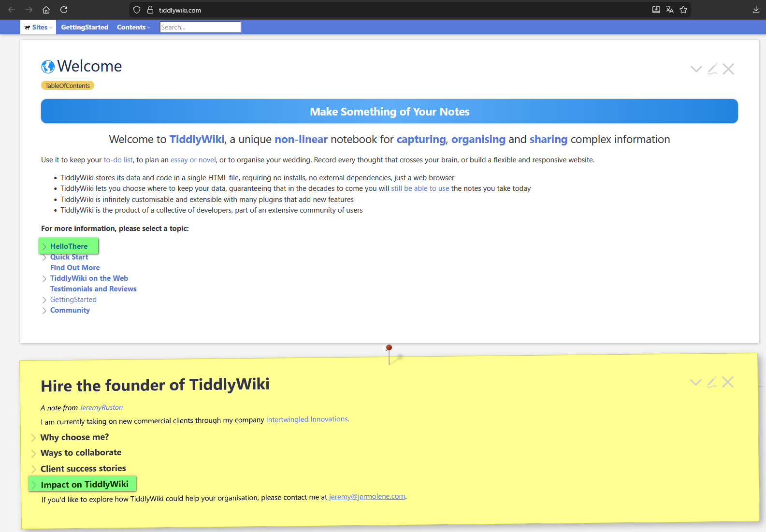The height and width of the screenshot is (532, 766).
Task: Open the Intertwingled Innovations link
Action: (307, 419)
